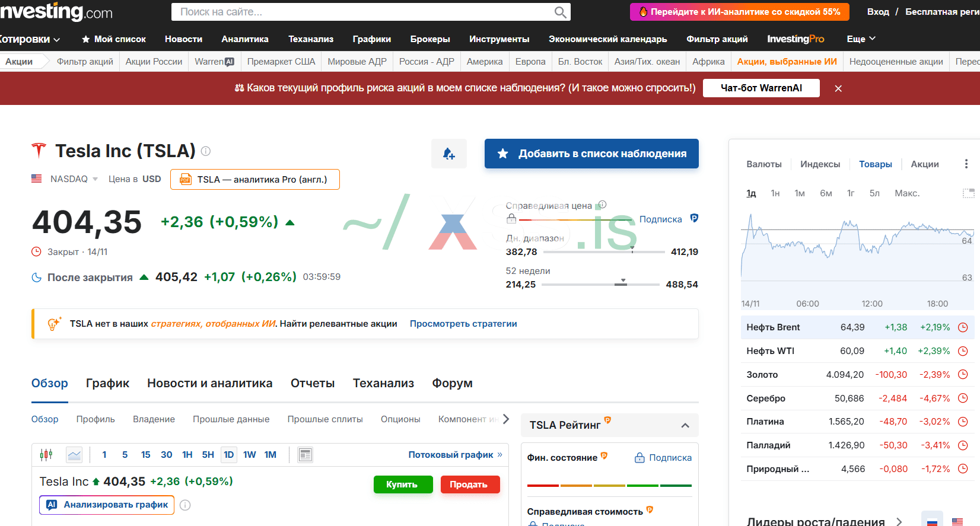
Task: Open Прошлые данные sub-tab
Action: click(x=231, y=419)
